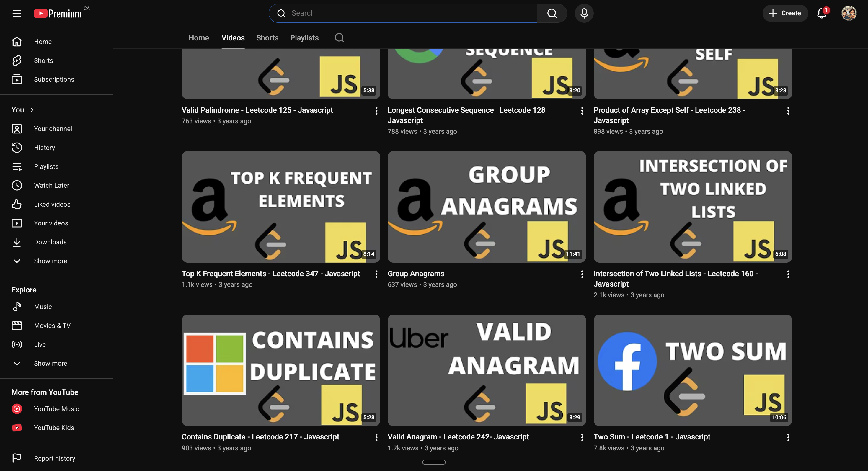The width and height of the screenshot is (868, 471).
Task: Expand Show more under Explore section
Action: point(57,363)
